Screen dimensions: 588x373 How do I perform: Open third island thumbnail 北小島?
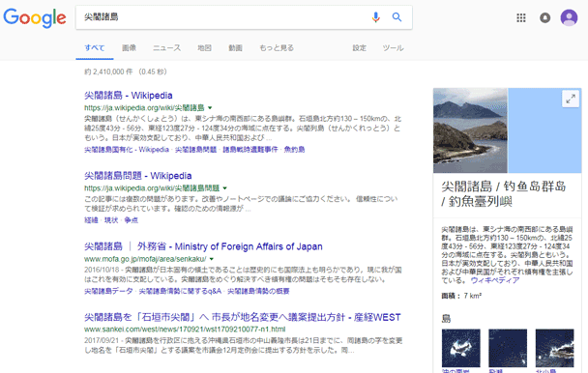click(x=554, y=348)
